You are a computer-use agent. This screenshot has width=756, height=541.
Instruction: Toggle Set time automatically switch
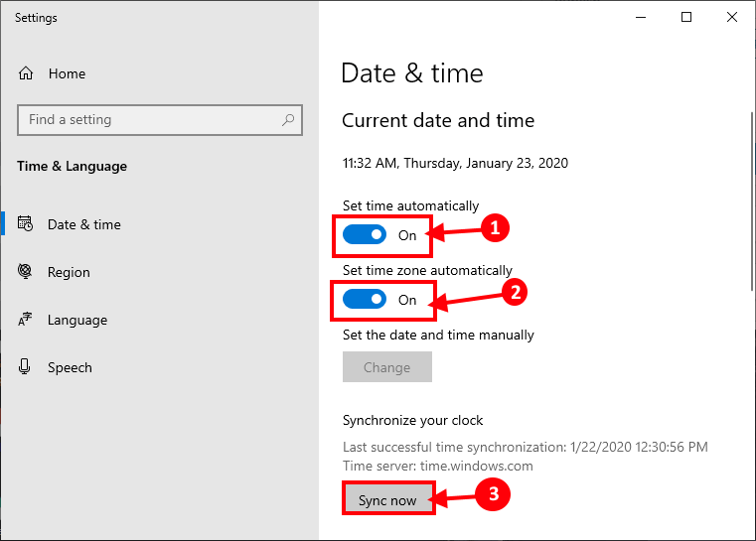(365, 234)
